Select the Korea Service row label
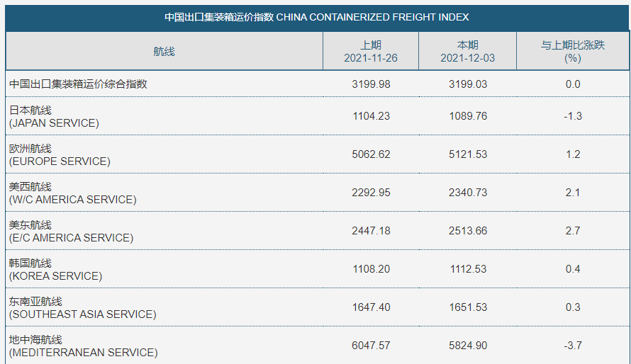 [55, 269]
